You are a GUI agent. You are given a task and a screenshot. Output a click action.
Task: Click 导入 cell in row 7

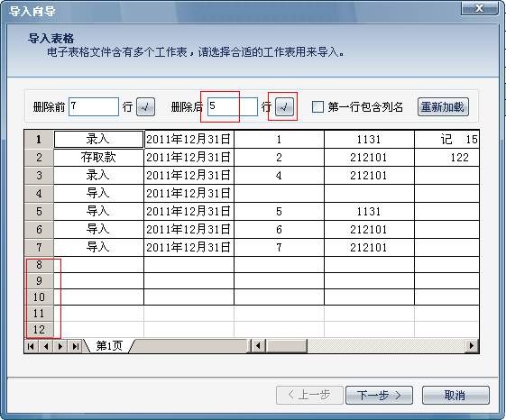pyautogui.click(x=98, y=248)
